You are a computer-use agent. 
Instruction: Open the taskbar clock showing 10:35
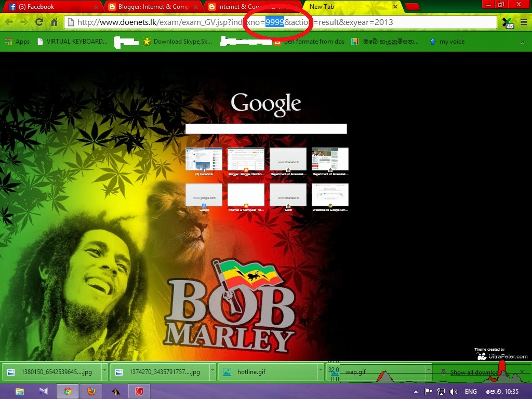[502, 392]
